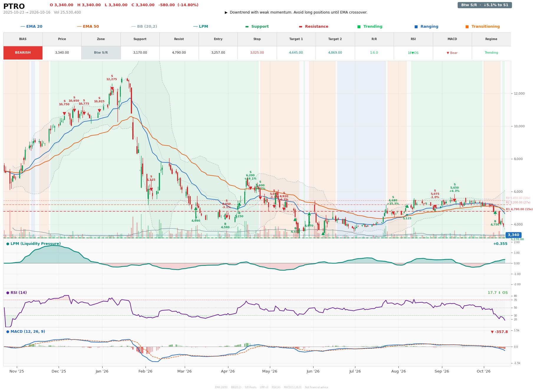Toggle the EMA 20 legend entry
This screenshot has height=392, width=536.
coord(31,27)
